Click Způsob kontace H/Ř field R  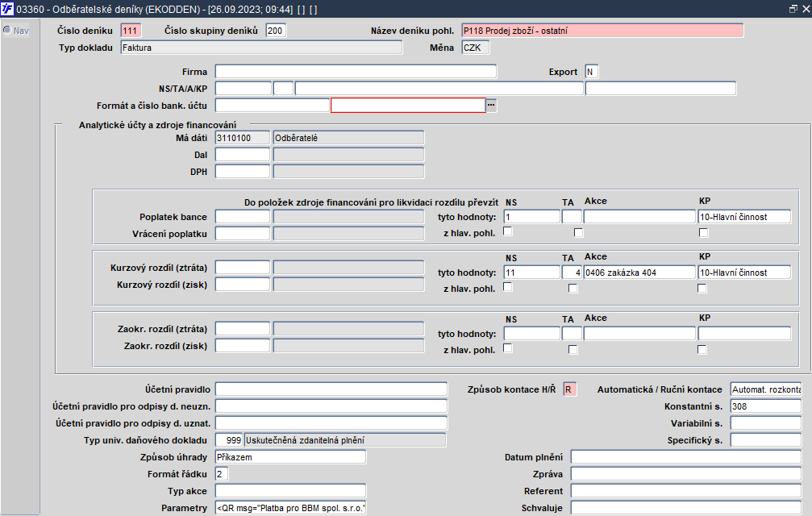(569, 389)
